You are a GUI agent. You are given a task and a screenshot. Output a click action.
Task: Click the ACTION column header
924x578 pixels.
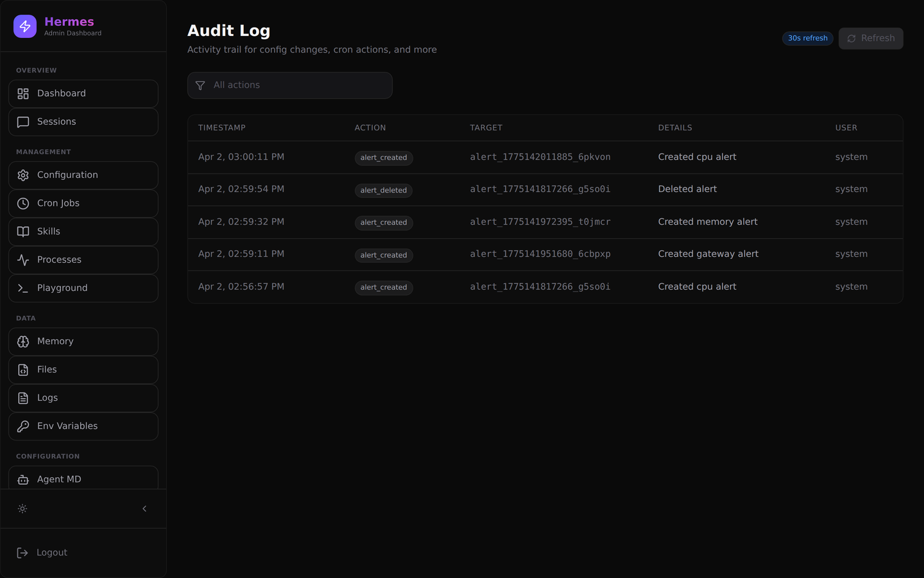pyautogui.click(x=370, y=128)
